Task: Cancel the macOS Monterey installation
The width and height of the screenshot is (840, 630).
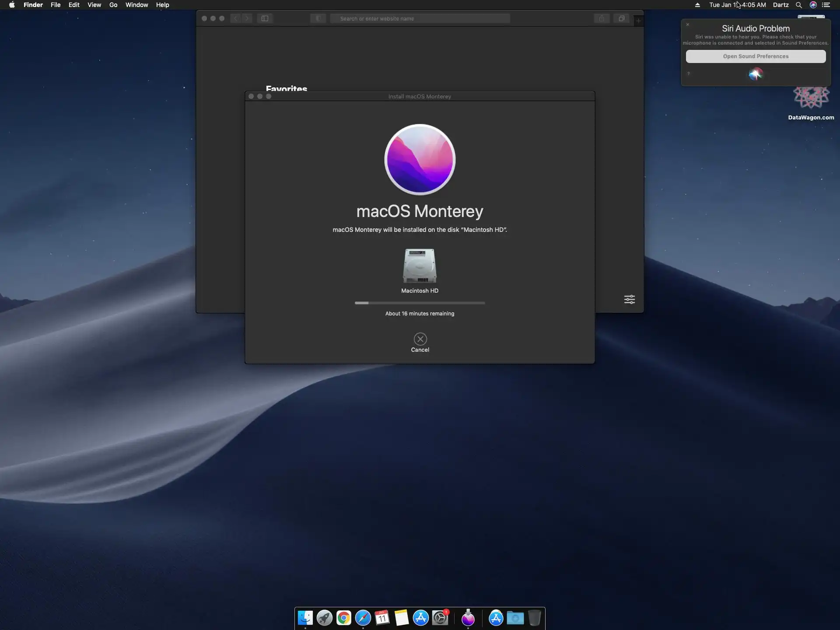Action: (x=420, y=339)
